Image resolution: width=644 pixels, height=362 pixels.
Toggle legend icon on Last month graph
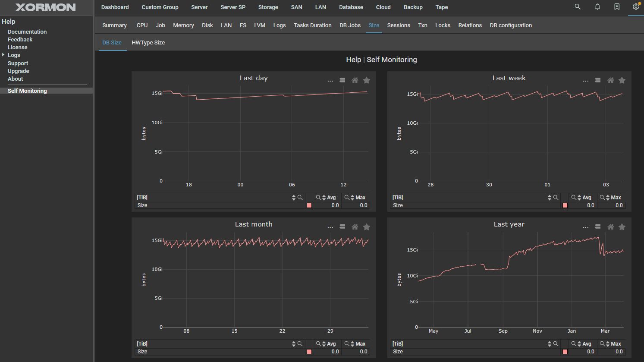(x=342, y=227)
